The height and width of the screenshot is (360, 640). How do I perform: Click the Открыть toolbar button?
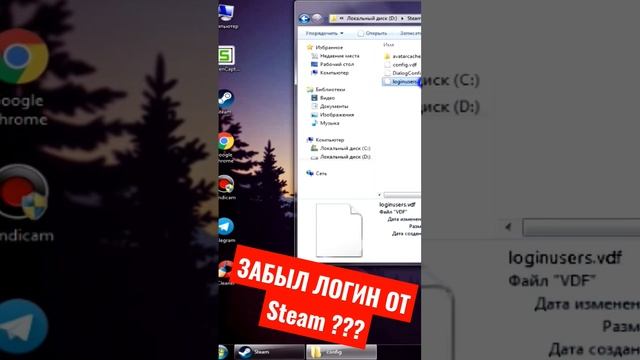point(372,33)
